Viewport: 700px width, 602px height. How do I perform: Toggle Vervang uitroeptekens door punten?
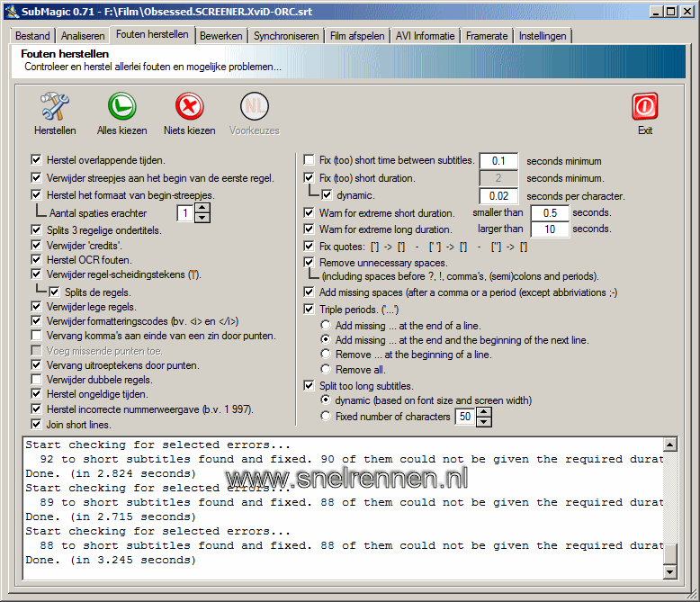coord(36,364)
